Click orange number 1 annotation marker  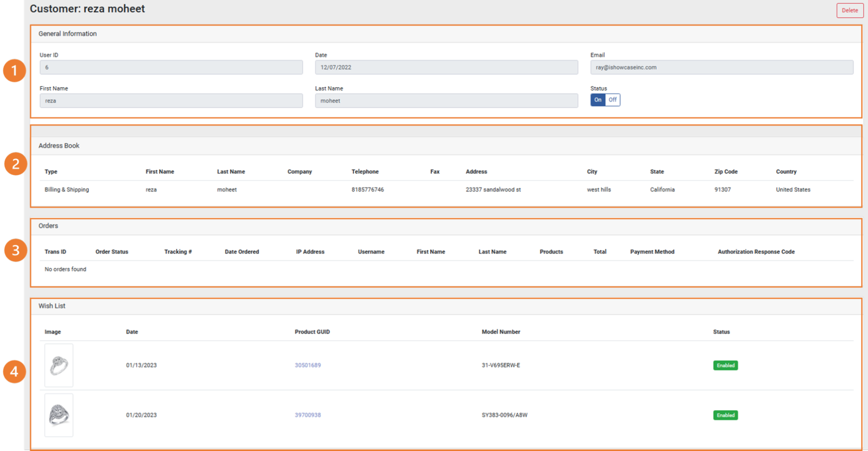point(14,71)
